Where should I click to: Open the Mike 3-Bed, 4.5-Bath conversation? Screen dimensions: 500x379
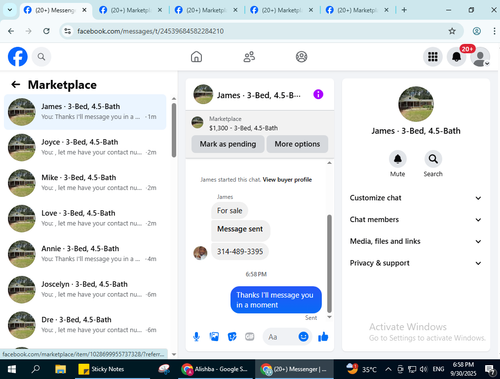85,183
